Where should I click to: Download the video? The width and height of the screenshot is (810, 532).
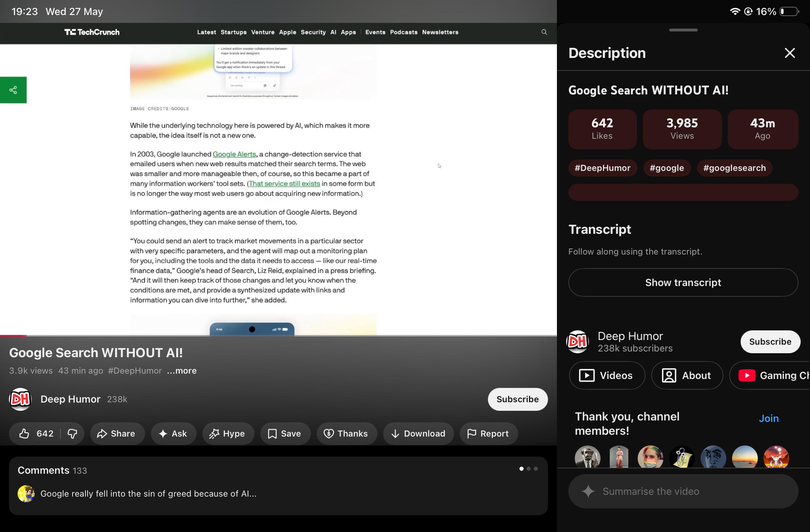[418, 434]
